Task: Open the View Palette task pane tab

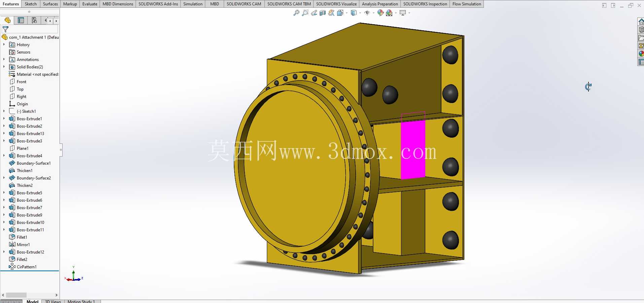Action: (x=641, y=46)
